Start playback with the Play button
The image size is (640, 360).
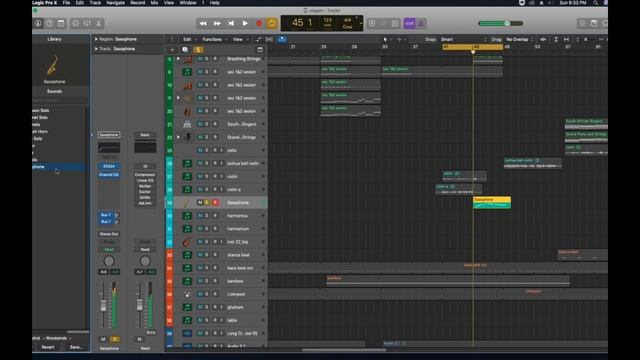(x=245, y=24)
